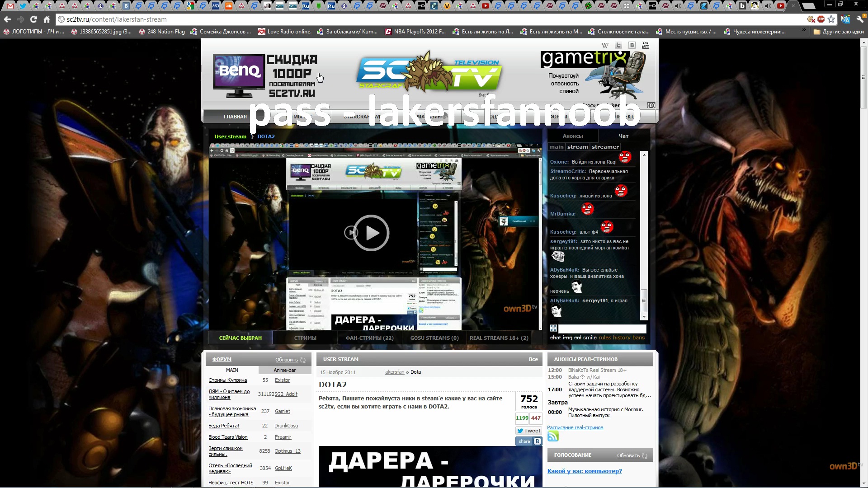
Task: Select the ФАН-СТРИМЫ (22) tab
Action: [x=369, y=338]
